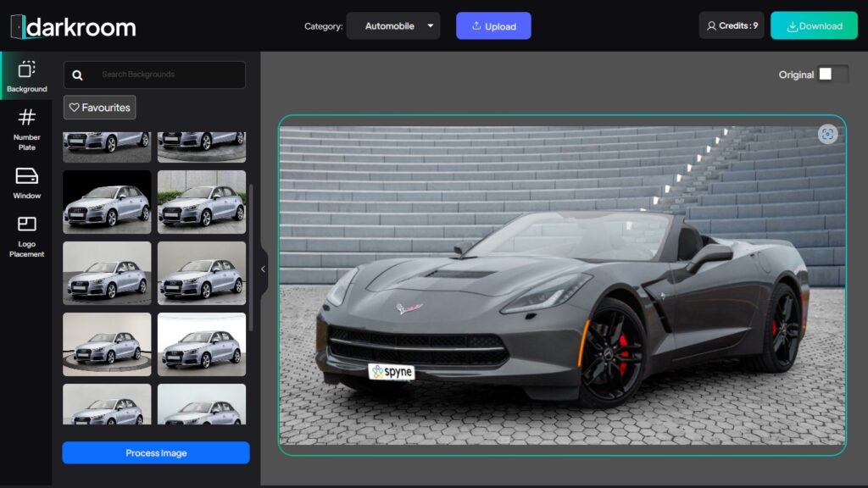Click the Process Image button
Viewport: 868px width, 488px height.
coord(156,452)
